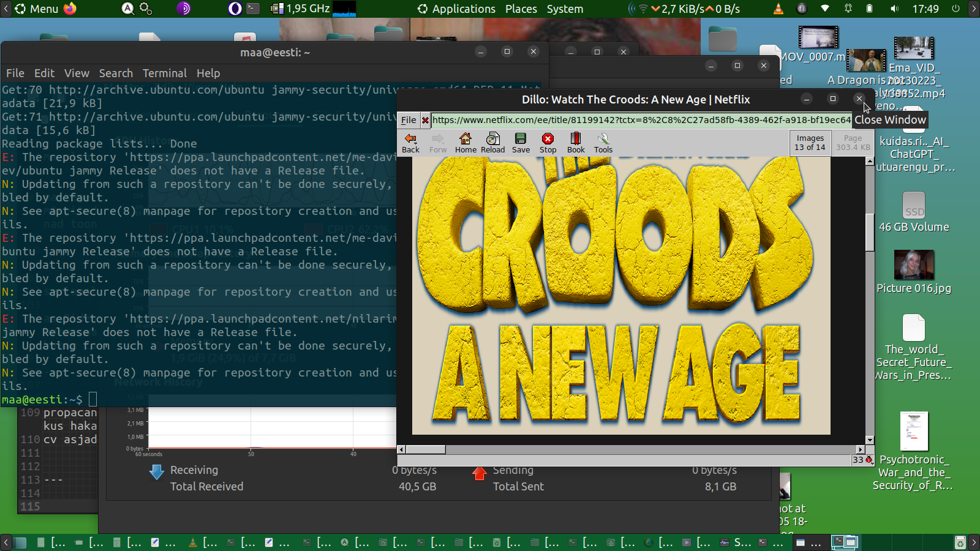Image resolution: width=980 pixels, height=551 pixels.
Task: Open the Search menu in terminal
Action: [116, 73]
